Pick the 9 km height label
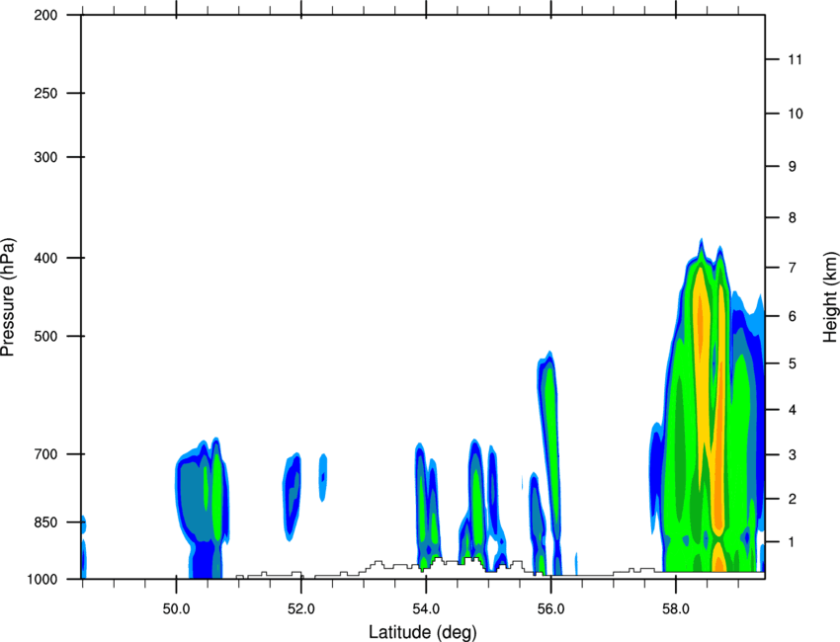 (x=793, y=167)
